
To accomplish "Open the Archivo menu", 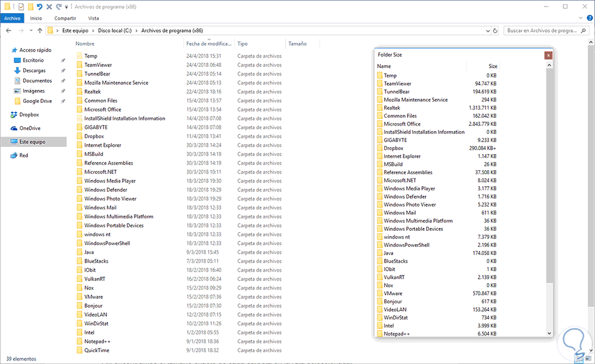I will (12, 18).
